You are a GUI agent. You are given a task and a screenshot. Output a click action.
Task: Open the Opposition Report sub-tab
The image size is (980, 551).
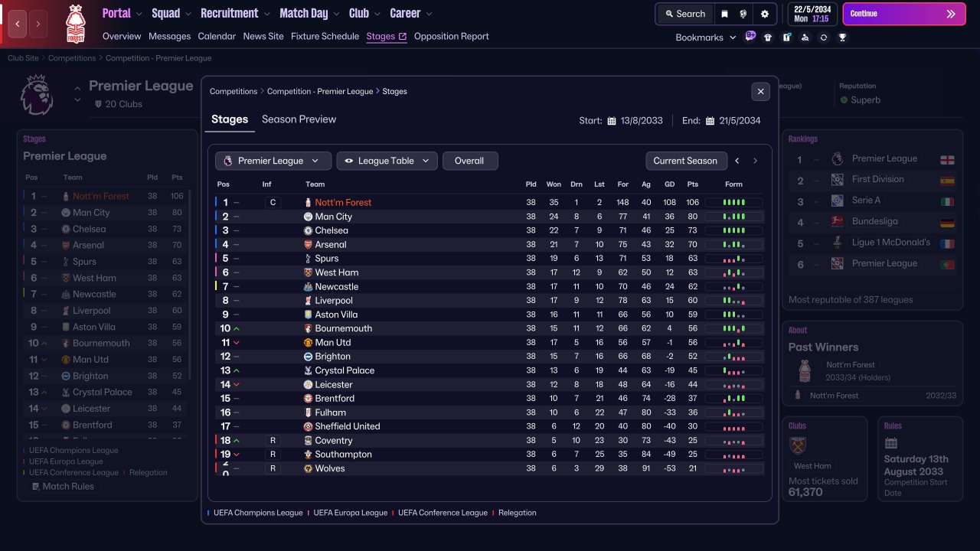pyautogui.click(x=451, y=36)
